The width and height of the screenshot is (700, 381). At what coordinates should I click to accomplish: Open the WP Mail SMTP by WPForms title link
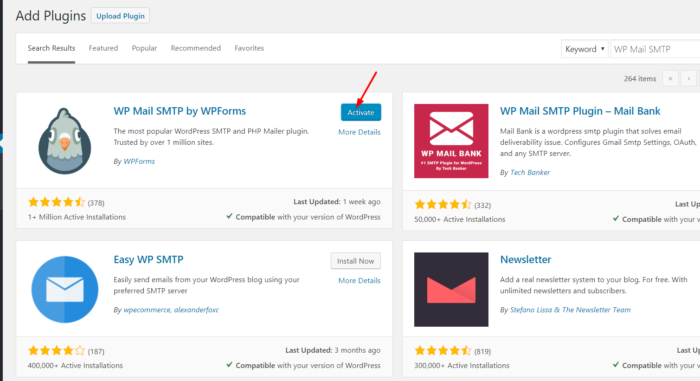point(179,111)
